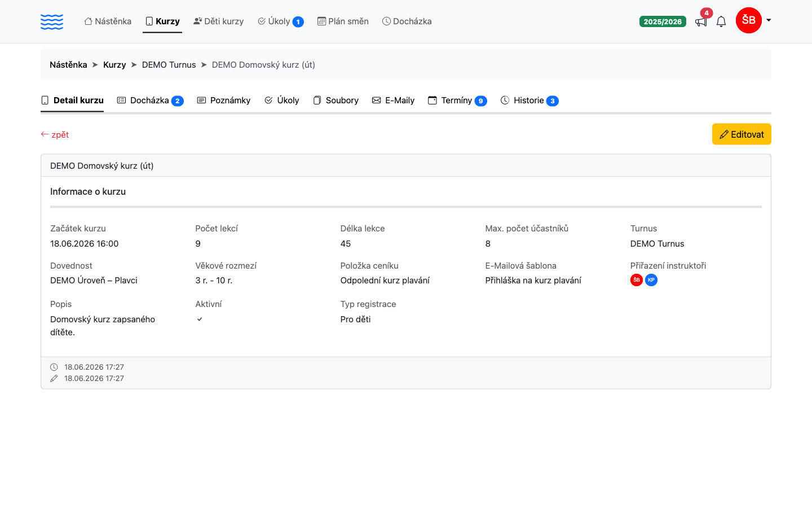Click the red ŠB instructor badge
Screen dimensions: 812x508
[637, 280]
